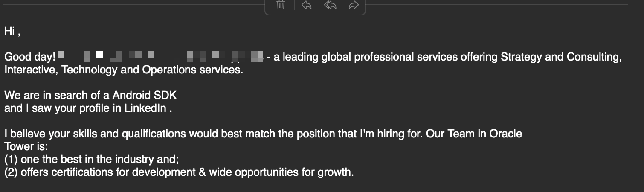
Task: Click the word "Interactive," in the body
Action: click(x=31, y=70)
